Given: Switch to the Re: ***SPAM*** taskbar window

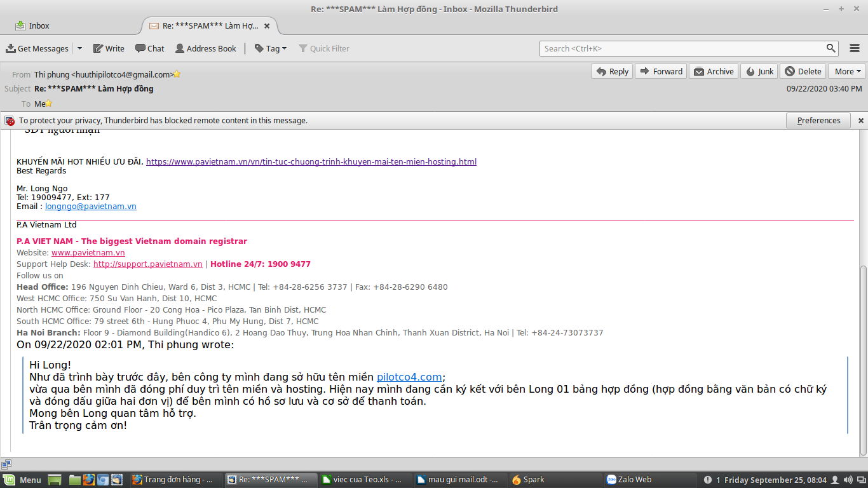Looking at the screenshot, I should (269, 480).
